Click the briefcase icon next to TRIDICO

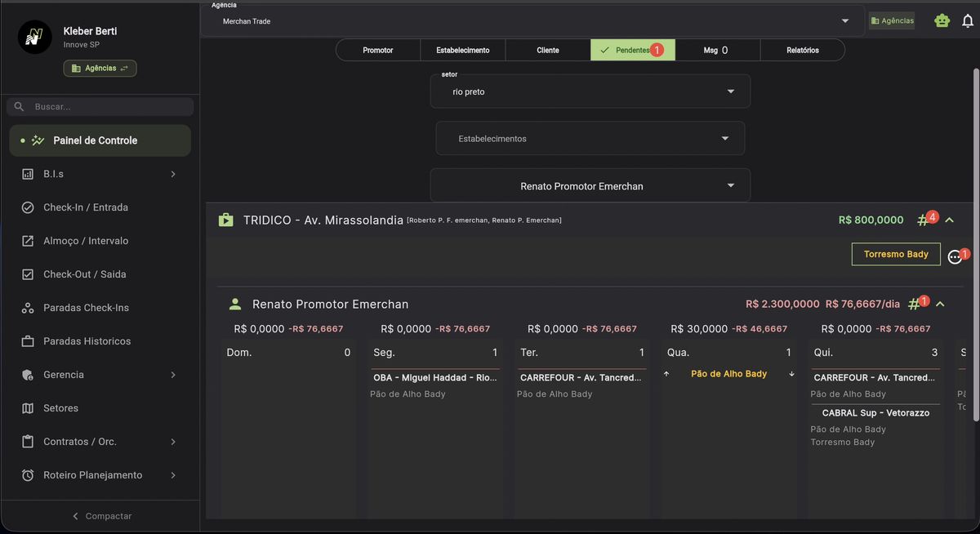225,219
